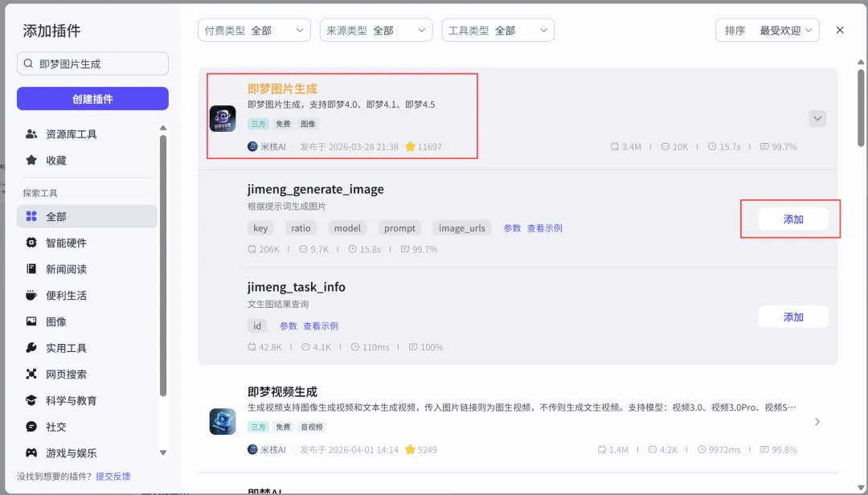Open 参数 for jimeng_generate_image
This screenshot has width=868, height=495.
[512, 228]
